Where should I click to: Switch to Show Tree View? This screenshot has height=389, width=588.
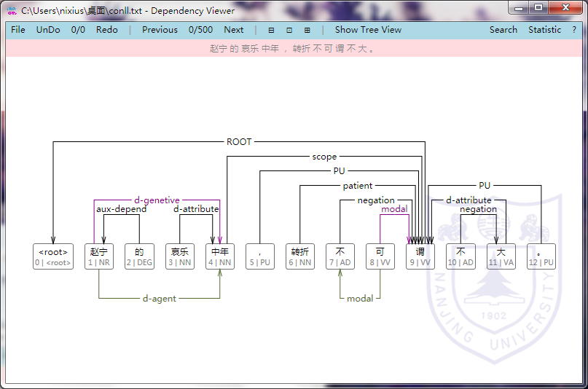pos(368,30)
